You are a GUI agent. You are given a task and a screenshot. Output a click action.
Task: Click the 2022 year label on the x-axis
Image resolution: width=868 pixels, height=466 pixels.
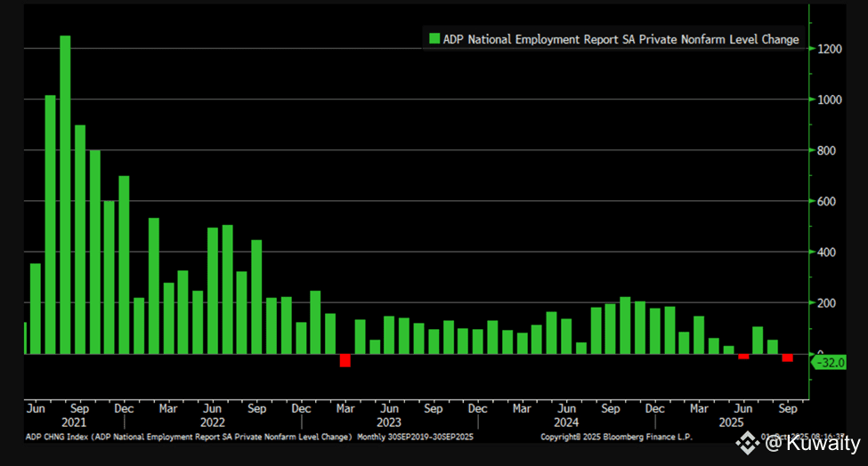tap(212, 422)
